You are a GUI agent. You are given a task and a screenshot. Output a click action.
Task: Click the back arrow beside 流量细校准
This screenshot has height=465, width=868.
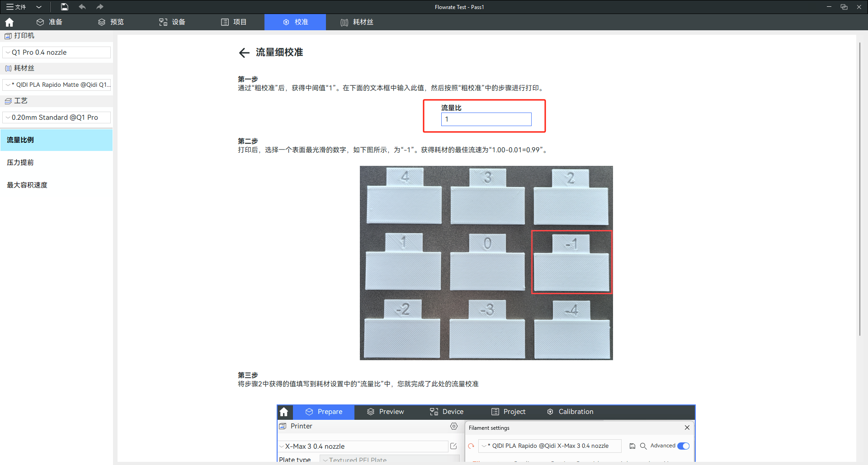[244, 53]
